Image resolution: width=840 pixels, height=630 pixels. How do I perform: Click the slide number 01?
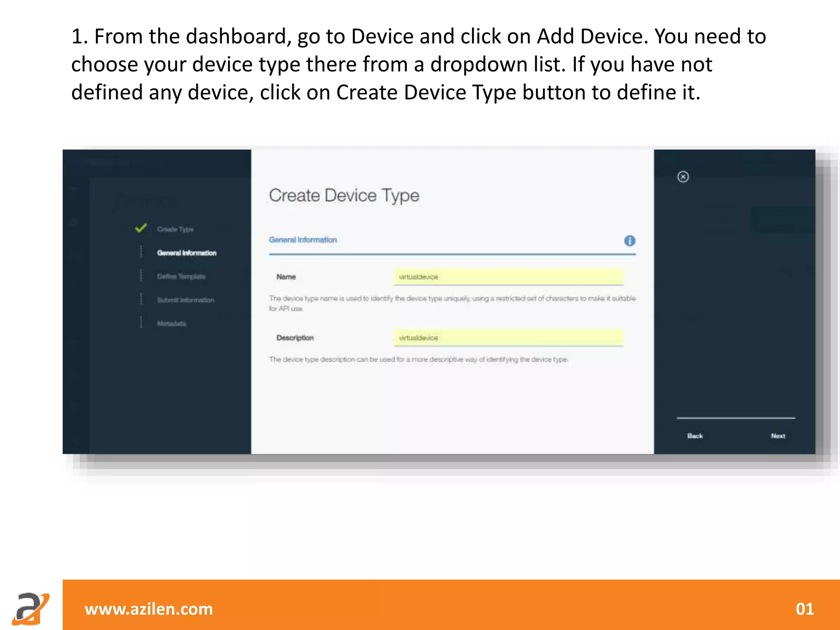(x=804, y=609)
